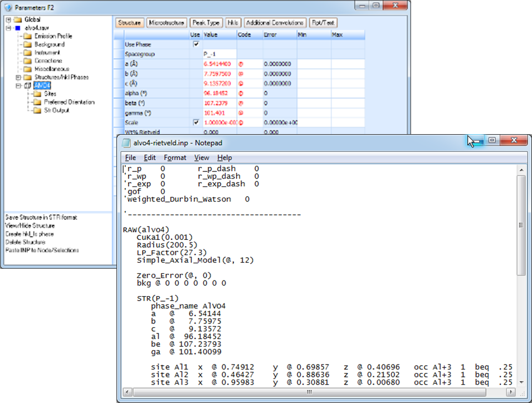
Task: Click the Preferred Orientation folder icon
Action: tap(37, 102)
